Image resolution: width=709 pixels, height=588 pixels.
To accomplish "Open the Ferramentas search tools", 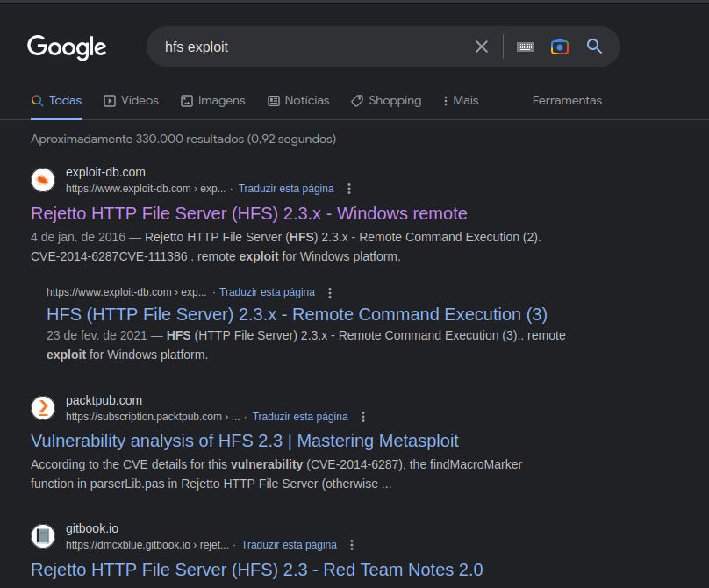I will coord(567,100).
